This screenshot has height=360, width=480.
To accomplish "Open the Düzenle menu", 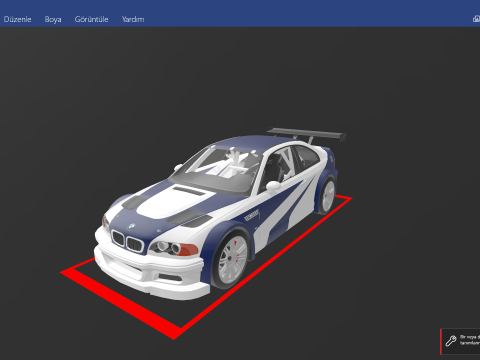I will click(17, 19).
